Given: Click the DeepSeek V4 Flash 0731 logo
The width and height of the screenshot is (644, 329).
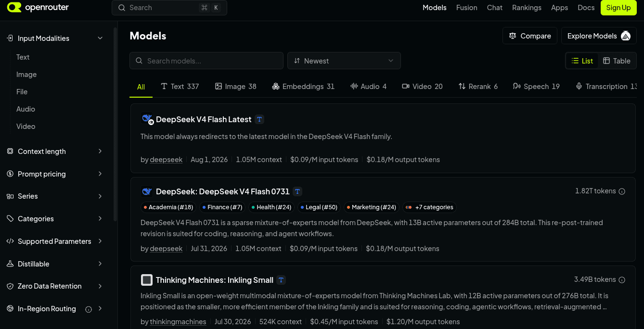Looking at the screenshot, I should pos(147,191).
